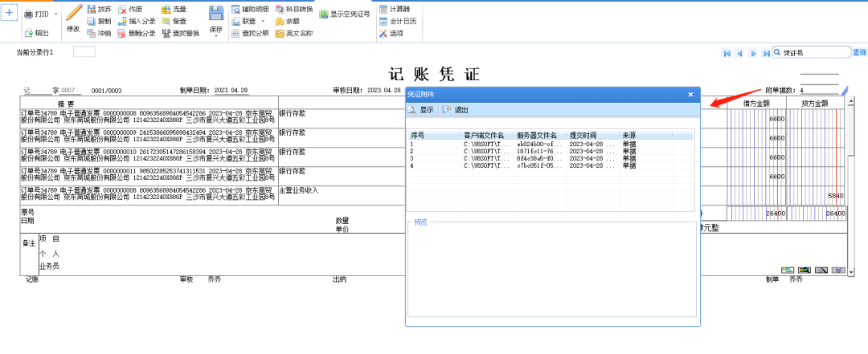Click 科目转换 (Account conversion) icon

pyautogui.click(x=293, y=9)
